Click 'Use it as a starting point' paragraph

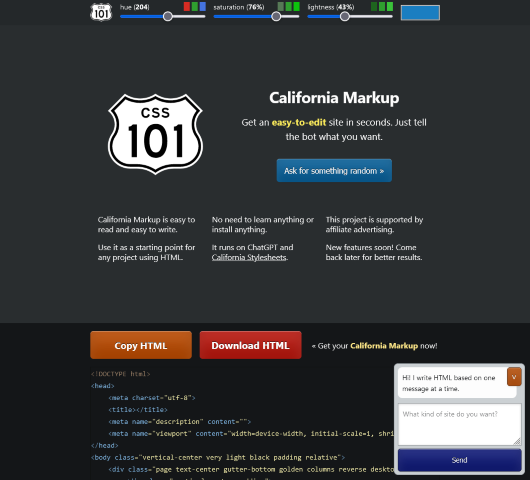pyautogui.click(x=146, y=253)
